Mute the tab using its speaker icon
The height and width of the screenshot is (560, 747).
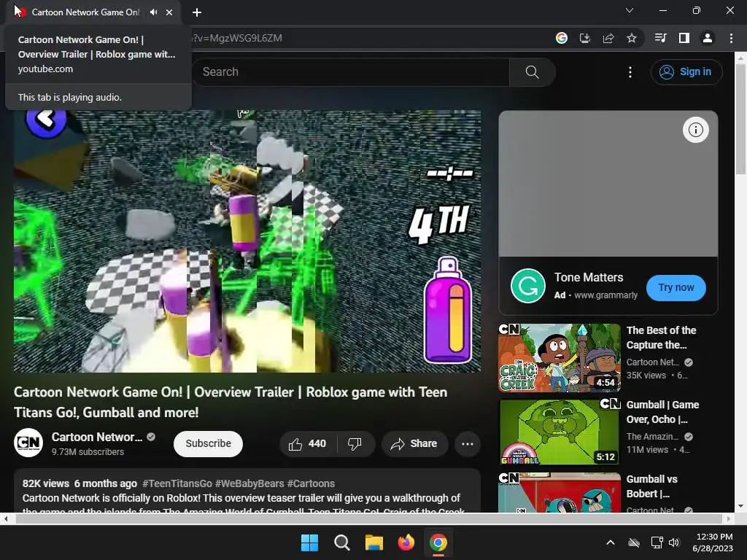click(153, 12)
